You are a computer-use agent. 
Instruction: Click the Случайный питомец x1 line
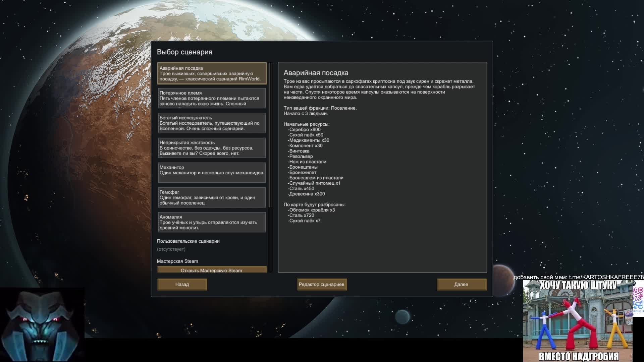pyautogui.click(x=314, y=183)
